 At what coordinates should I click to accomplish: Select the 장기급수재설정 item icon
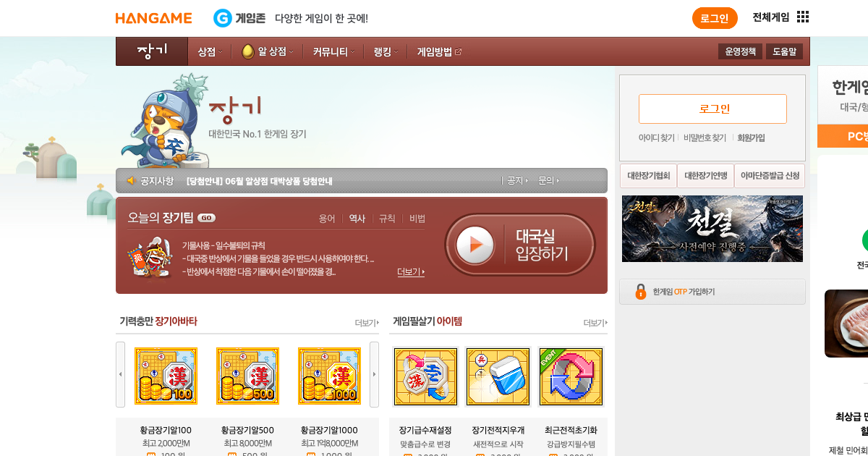(425, 376)
